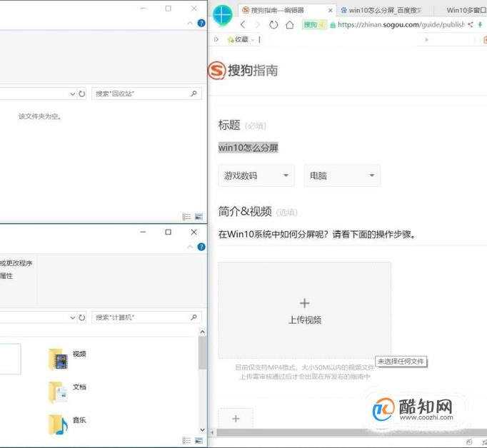Click the 搜狗 green badge in address bar
Viewport: 487px width, 448px height.
click(x=314, y=24)
